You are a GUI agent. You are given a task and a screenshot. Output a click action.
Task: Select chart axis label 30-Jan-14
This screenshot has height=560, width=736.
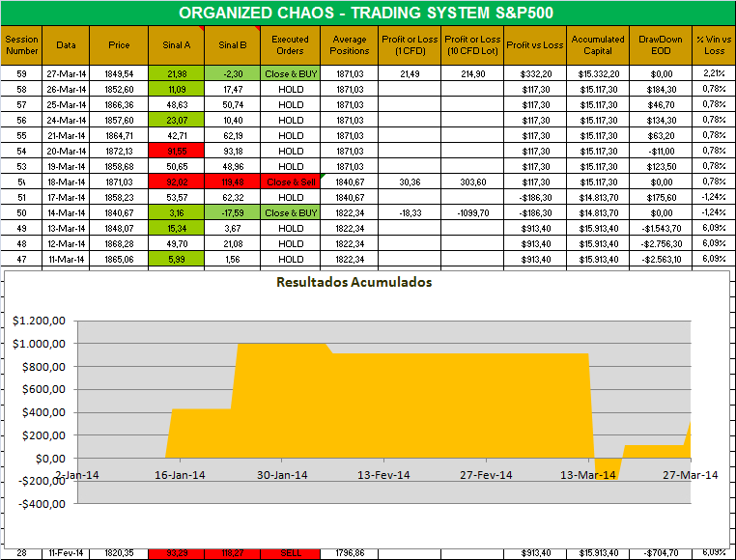click(282, 475)
